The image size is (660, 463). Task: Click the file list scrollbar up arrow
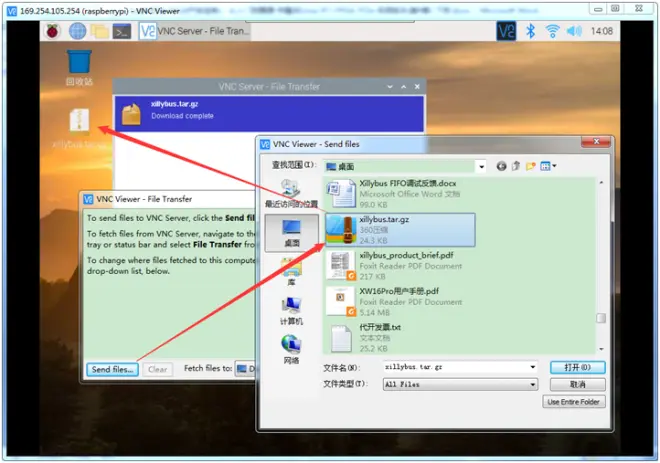[601, 183]
